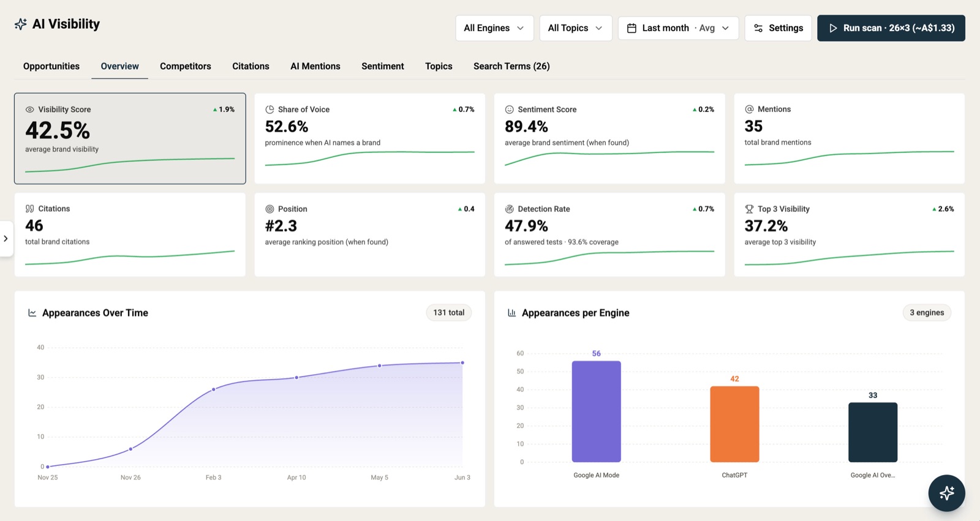
Task: Click the Nov 26 data point on chart
Action: 130,449
